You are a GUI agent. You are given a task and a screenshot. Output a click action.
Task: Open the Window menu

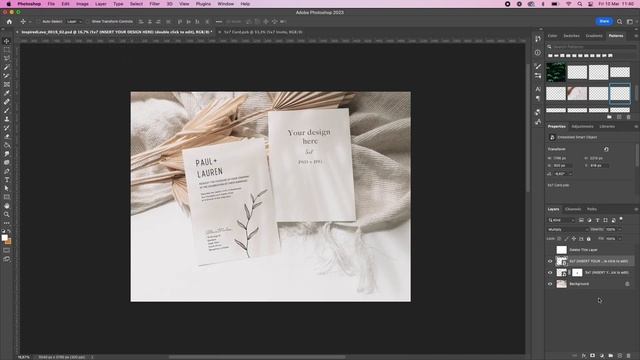pos(226,4)
